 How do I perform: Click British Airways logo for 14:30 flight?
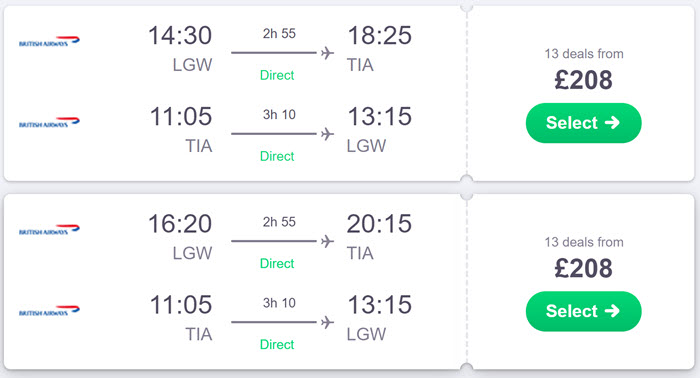(49, 41)
